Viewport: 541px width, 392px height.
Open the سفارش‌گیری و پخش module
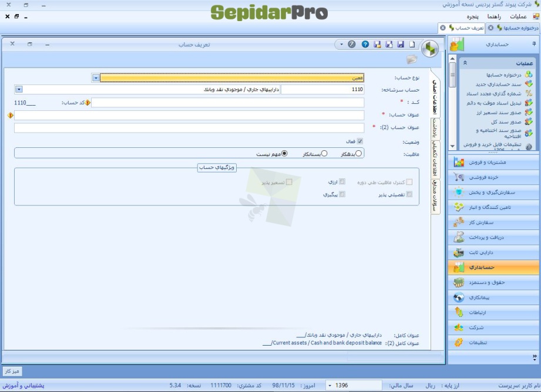tap(493, 192)
